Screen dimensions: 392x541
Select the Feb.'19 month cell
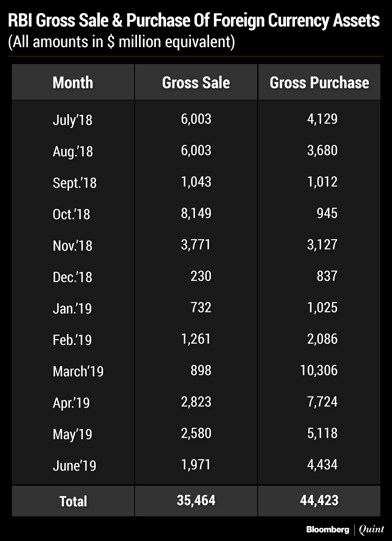coord(72,340)
